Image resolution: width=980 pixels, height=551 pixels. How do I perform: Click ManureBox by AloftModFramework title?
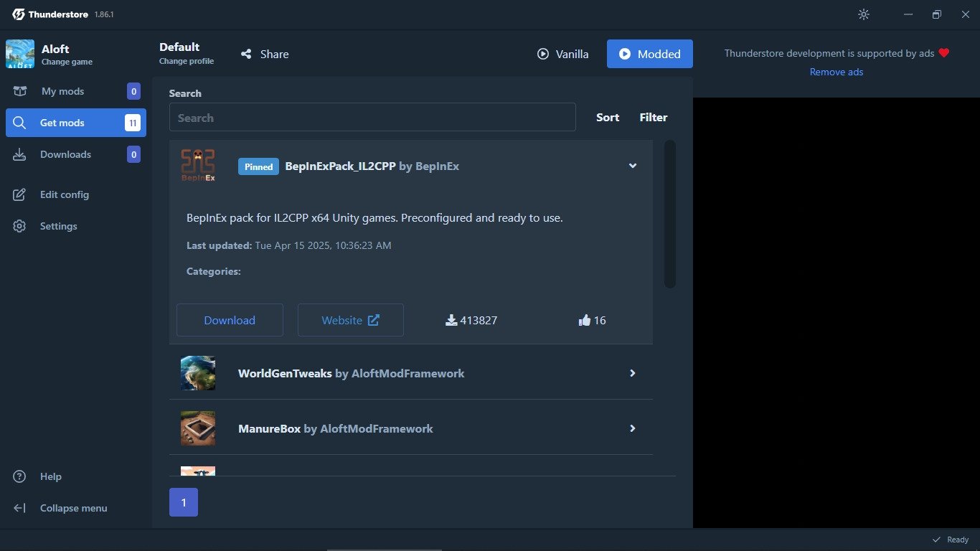click(x=335, y=428)
